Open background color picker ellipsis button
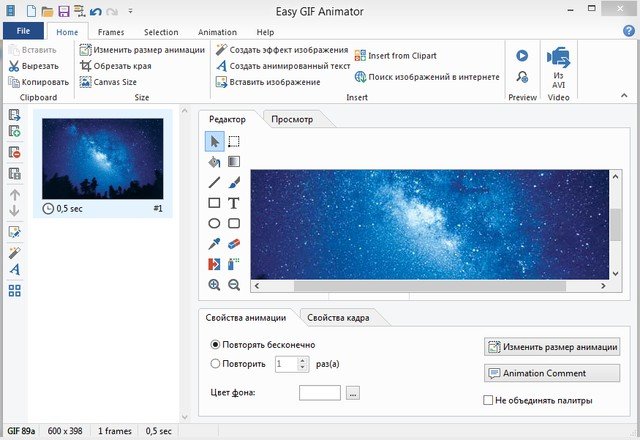 pyautogui.click(x=352, y=393)
